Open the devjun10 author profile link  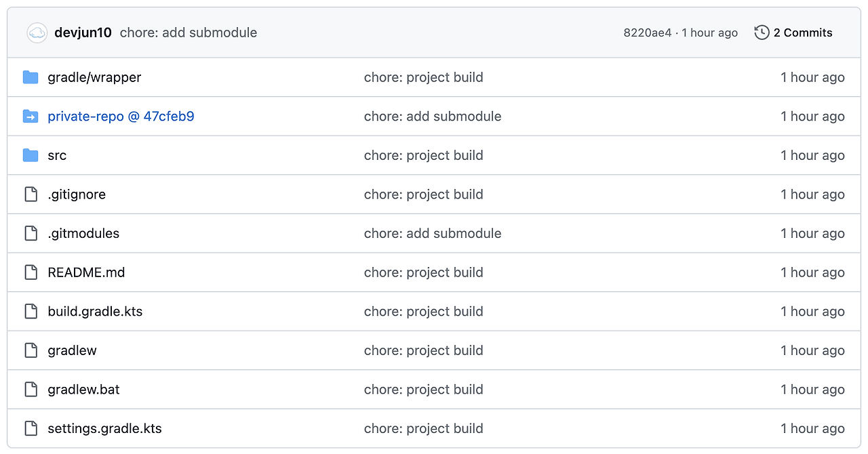83,33
